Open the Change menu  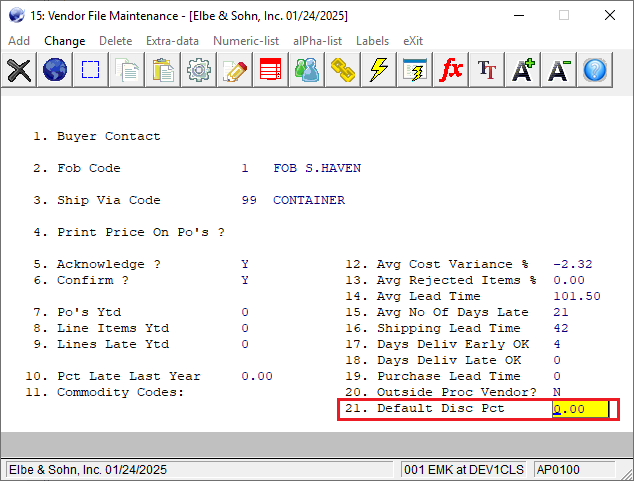tap(65, 41)
